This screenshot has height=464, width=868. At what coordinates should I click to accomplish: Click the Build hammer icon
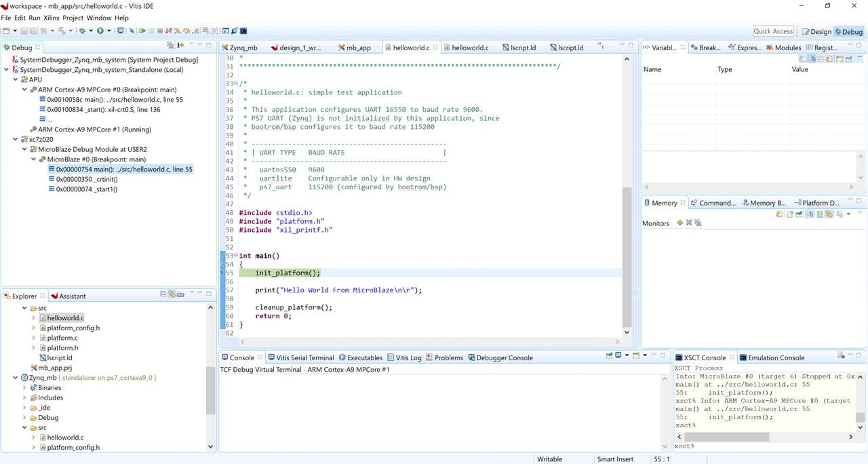pyautogui.click(x=62, y=31)
